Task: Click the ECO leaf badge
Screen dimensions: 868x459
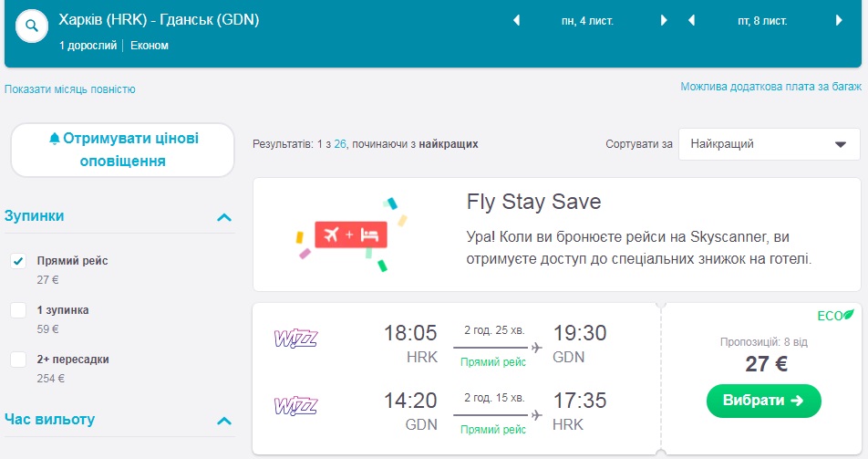Action: [835, 316]
